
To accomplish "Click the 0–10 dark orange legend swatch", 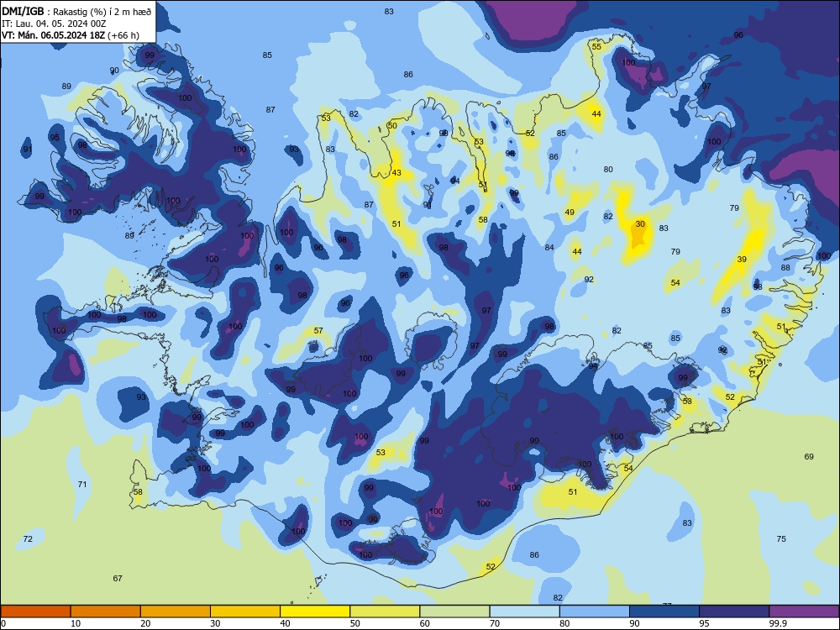I will pyautogui.click(x=35, y=612).
